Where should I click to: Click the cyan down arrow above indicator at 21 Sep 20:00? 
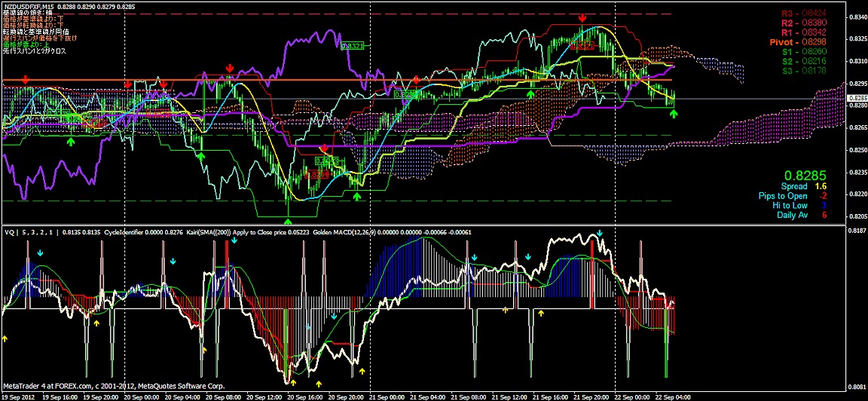point(600,234)
